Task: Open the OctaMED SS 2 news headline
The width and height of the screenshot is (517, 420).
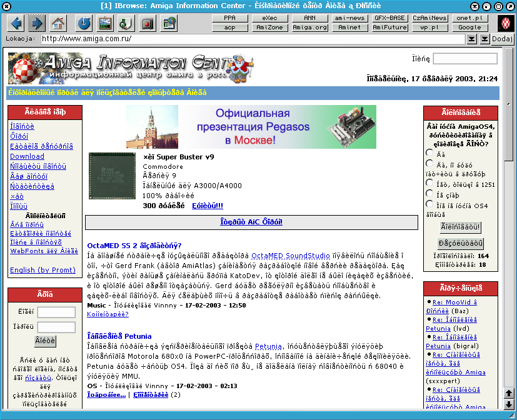Action: click(x=134, y=246)
